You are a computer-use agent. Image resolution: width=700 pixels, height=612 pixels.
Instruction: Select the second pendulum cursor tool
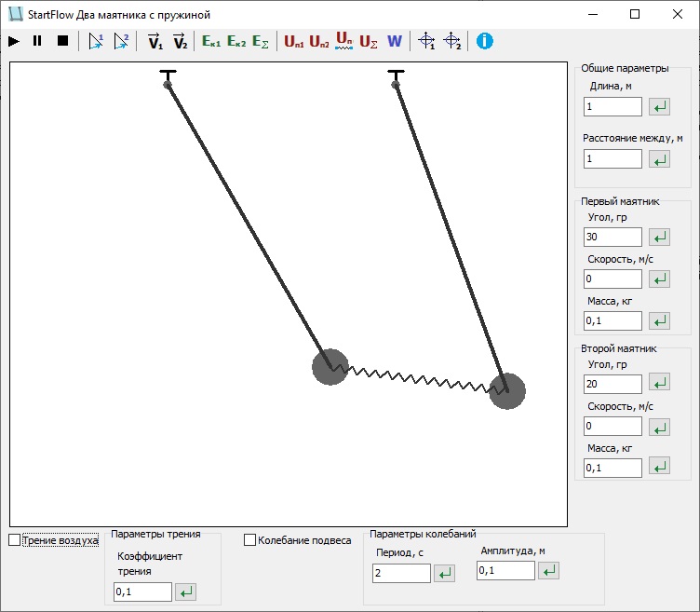pyautogui.click(x=121, y=42)
